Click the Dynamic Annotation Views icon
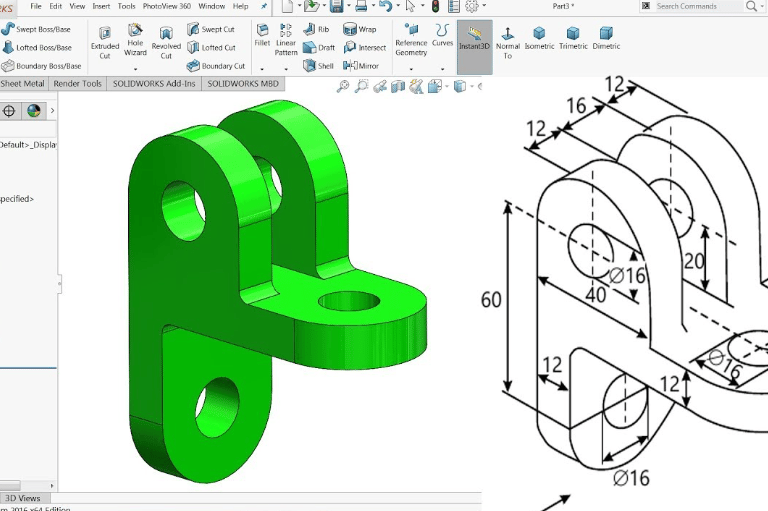Screen dimensions: 768x511 coord(416,87)
